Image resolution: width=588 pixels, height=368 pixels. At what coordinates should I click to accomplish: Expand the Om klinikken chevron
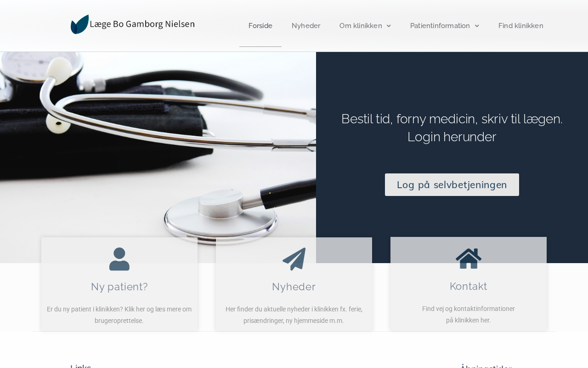pos(389,26)
